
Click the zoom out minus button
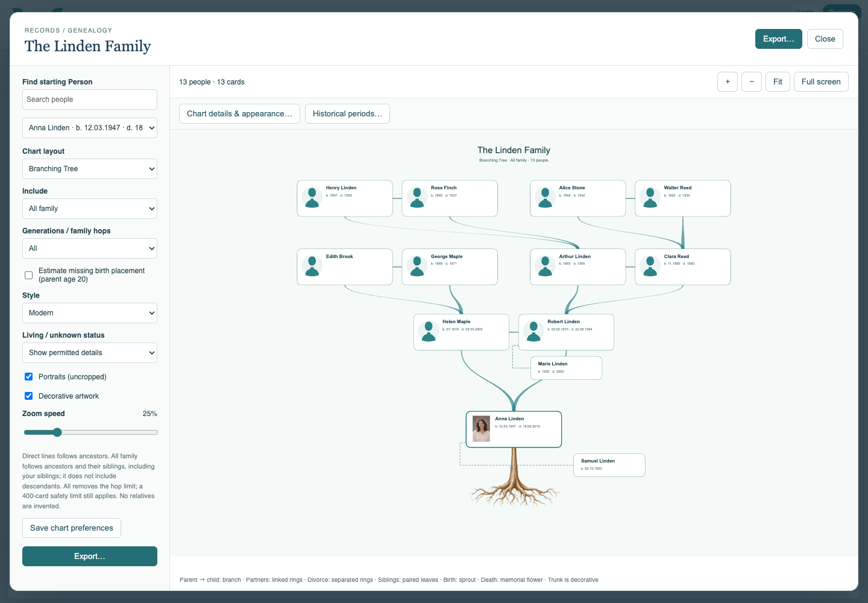tap(752, 82)
